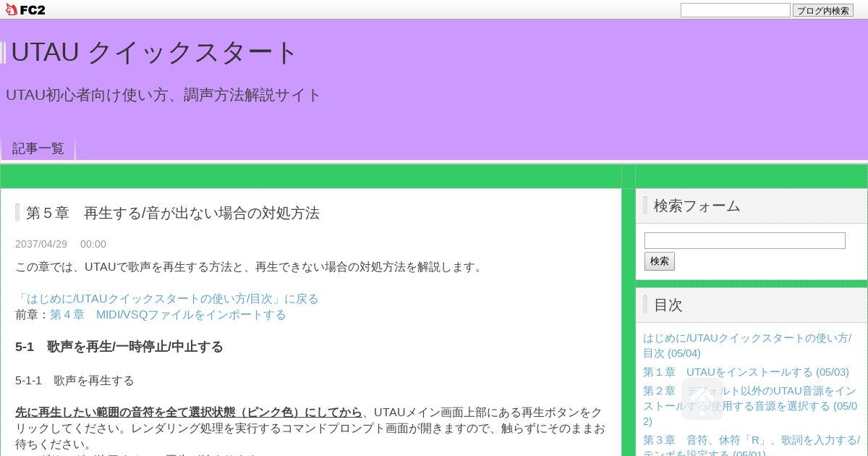Click into the 検索フォーム text field
Viewport: 868px width, 456px height.
744,240
